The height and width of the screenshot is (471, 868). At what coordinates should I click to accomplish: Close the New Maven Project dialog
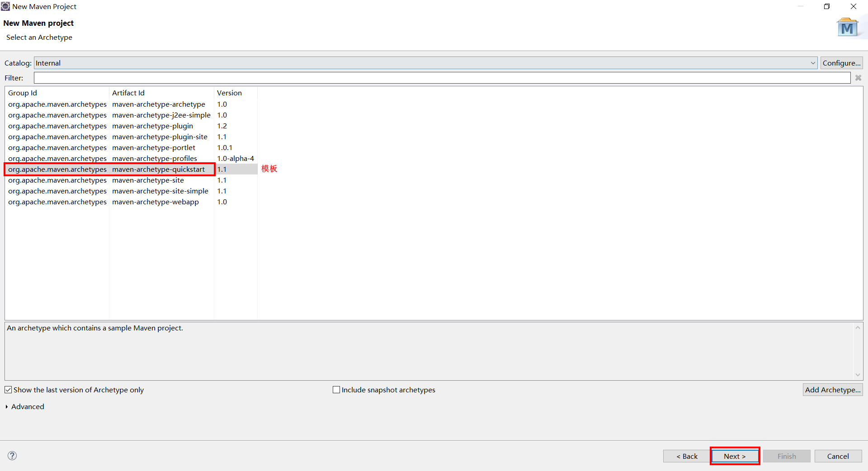pyautogui.click(x=854, y=6)
